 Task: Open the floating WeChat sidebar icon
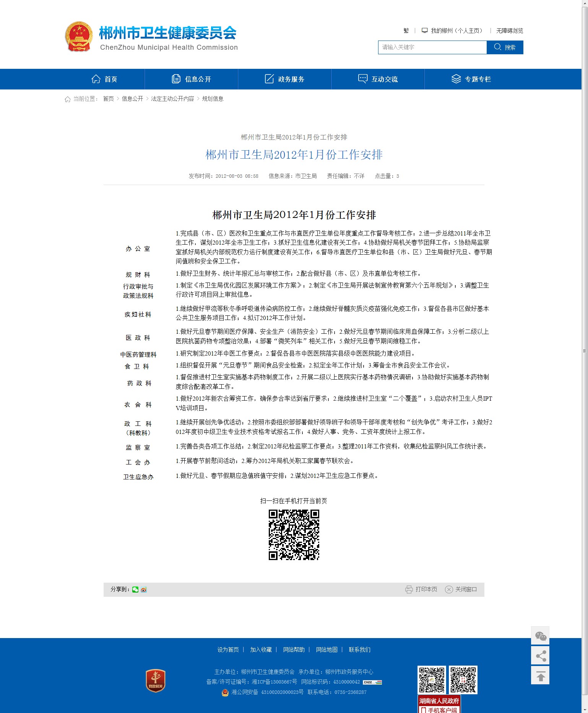540,635
